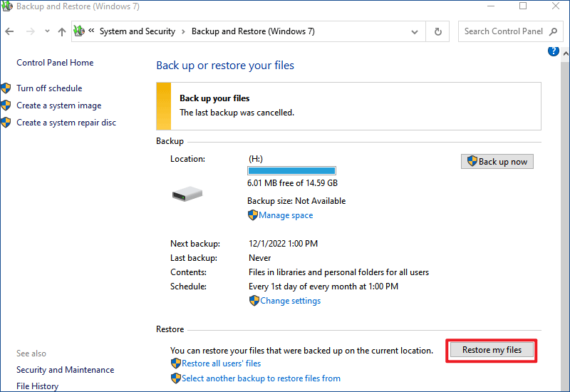Open Control Panel Home
The image size is (570, 392).
pyautogui.click(x=55, y=63)
